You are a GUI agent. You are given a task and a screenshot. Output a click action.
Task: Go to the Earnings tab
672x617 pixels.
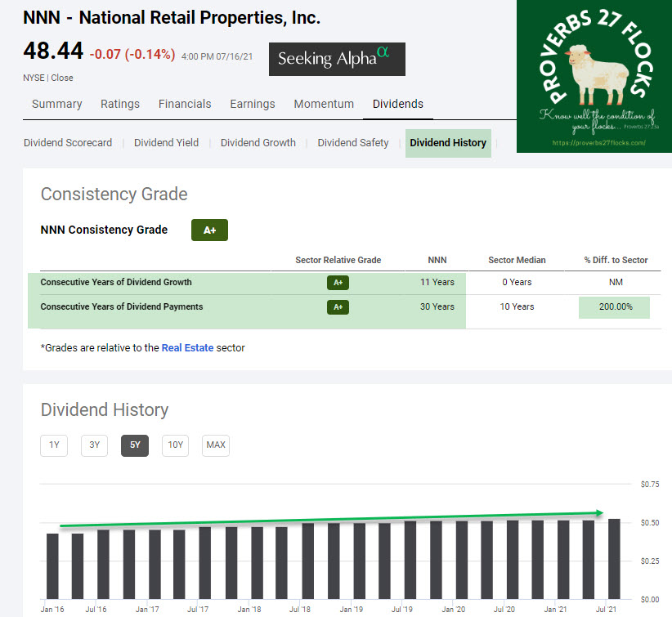pyautogui.click(x=252, y=104)
